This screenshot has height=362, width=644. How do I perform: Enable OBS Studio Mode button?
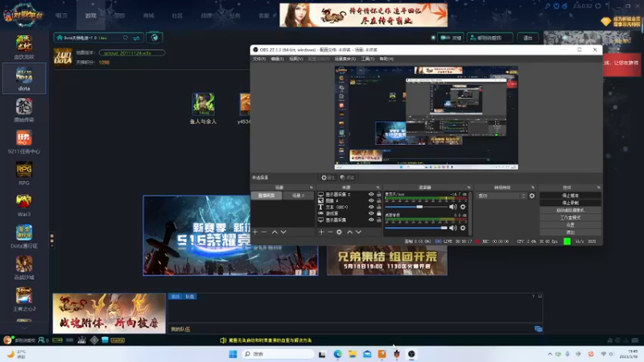pyautogui.click(x=570, y=217)
